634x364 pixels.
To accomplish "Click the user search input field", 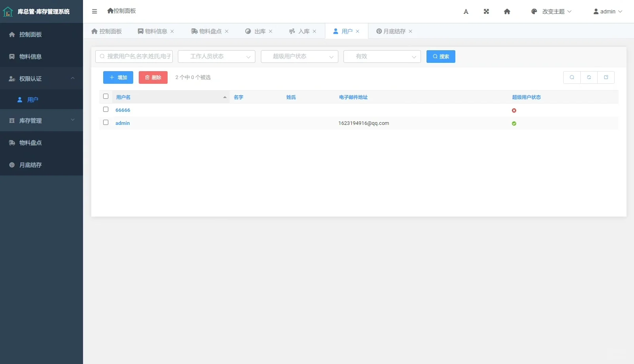I will coord(134,57).
